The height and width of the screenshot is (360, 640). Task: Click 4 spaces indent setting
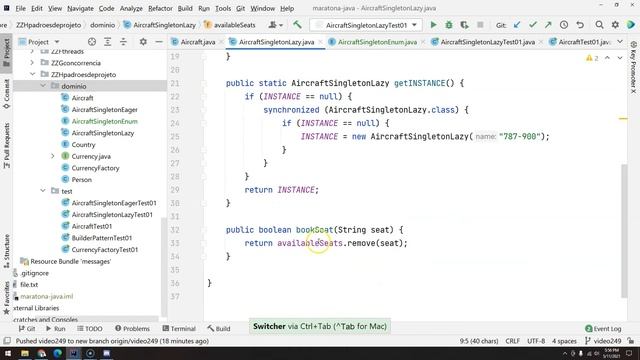(x=564, y=341)
